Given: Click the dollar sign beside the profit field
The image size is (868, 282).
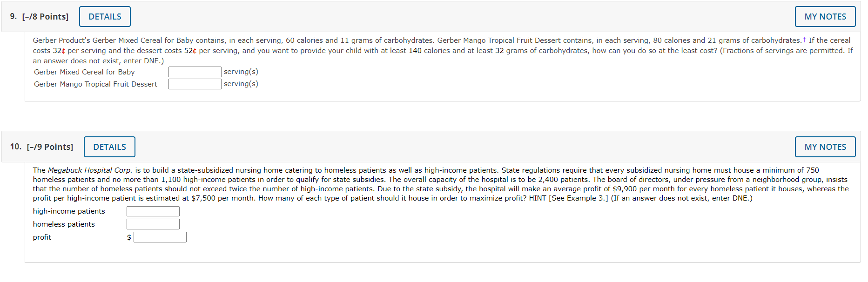Looking at the screenshot, I should tap(128, 237).
